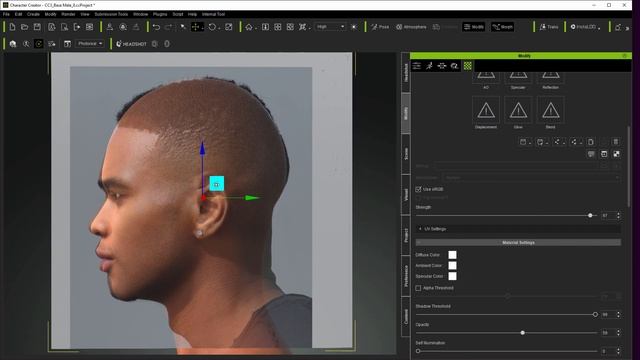Open the InstaLOD dropdown button
Screen dimensions: 640x360
tap(585, 27)
